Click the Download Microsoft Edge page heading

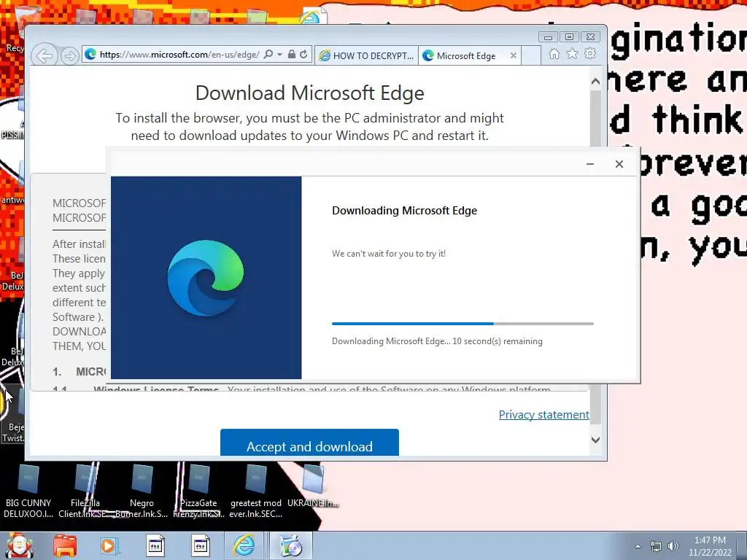tap(309, 93)
